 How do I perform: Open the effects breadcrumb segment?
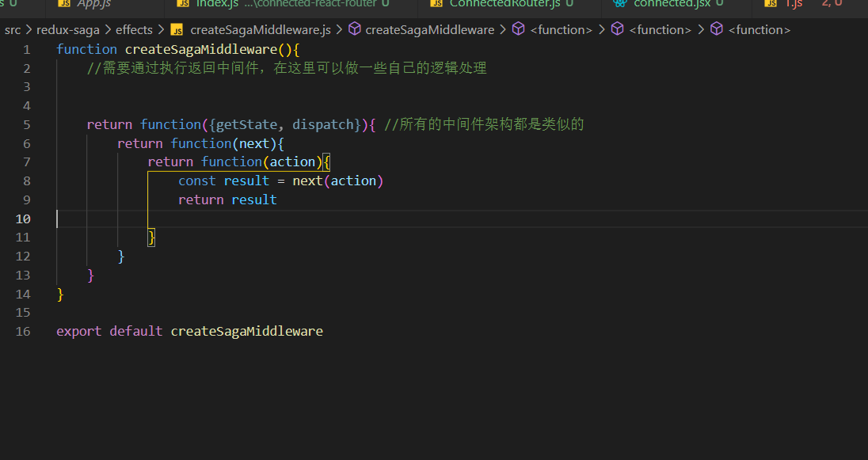(x=134, y=29)
